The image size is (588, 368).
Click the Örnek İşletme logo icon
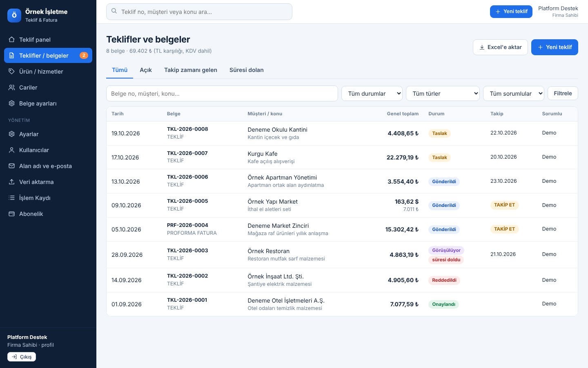[x=14, y=16]
